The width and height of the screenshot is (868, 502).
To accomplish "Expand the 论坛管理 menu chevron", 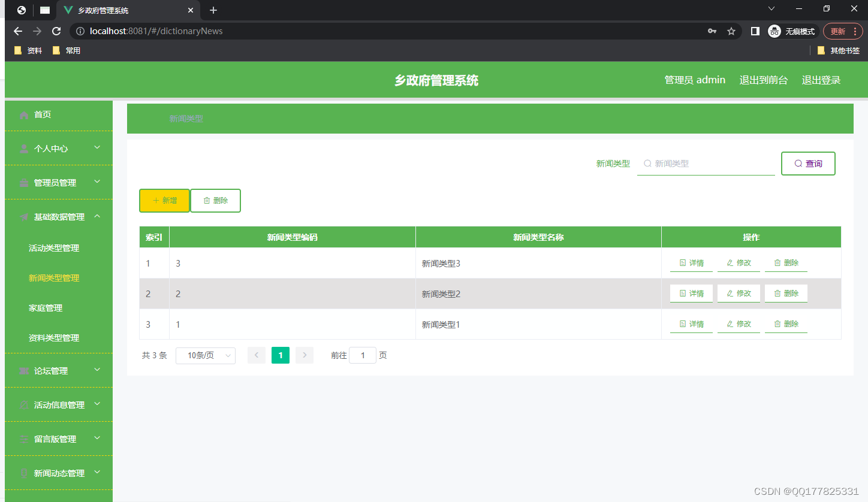I will (97, 370).
